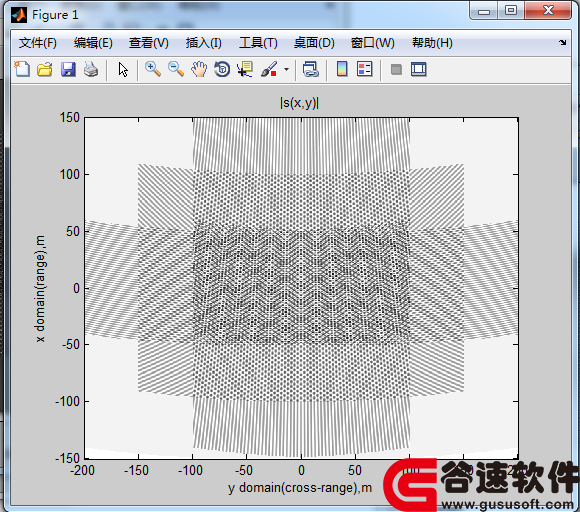Screen dimensions: 580x512
Task: Select the Zoom In magnifier tool
Action: coord(153,69)
